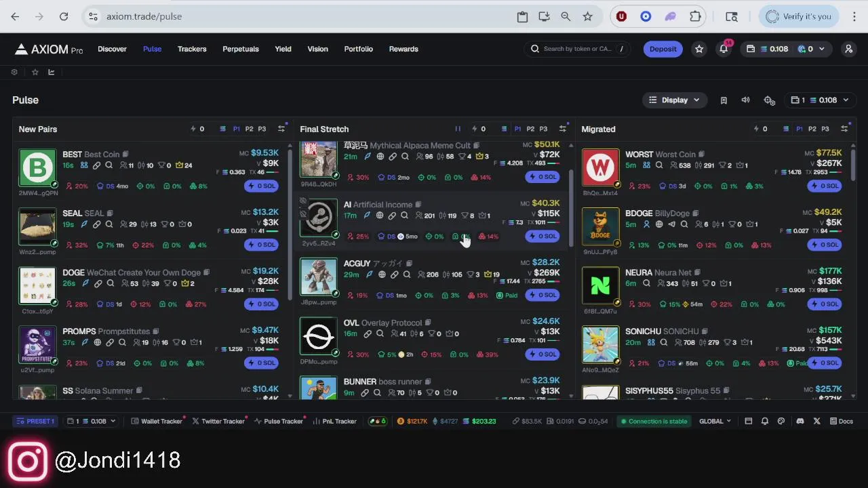868x488 pixels.
Task: Click the Deposit button
Action: (x=663, y=49)
